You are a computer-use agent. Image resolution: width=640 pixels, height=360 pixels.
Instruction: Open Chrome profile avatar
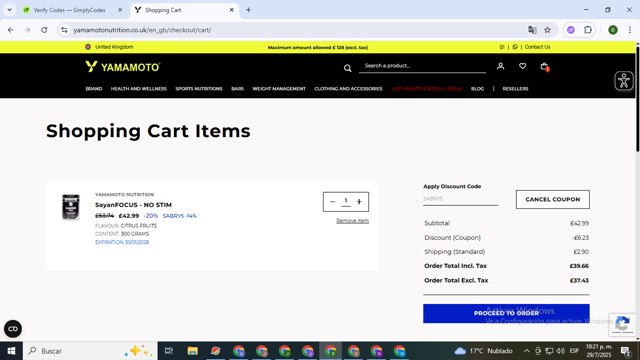613,30
